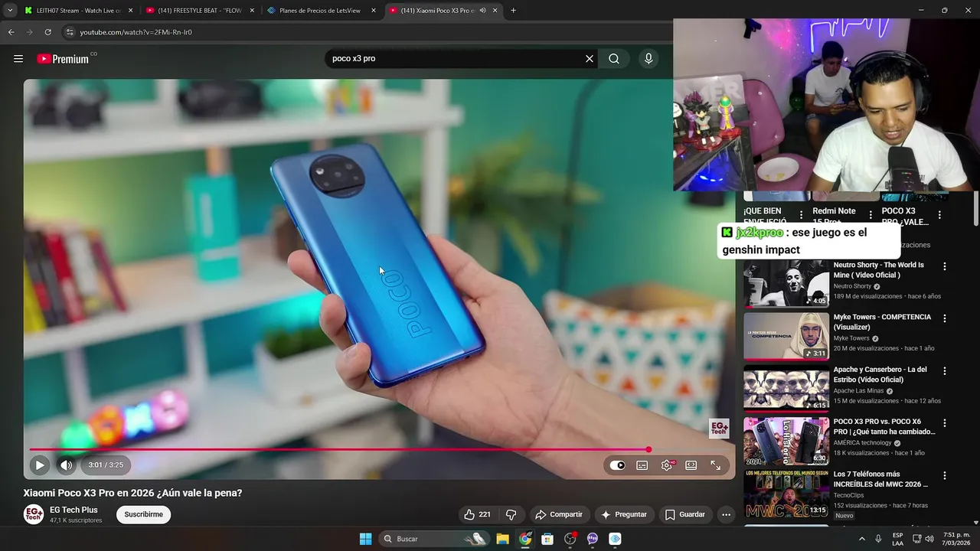Play the video with the play button
The height and width of the screenshot is (551, 980).
pos(40,465)
